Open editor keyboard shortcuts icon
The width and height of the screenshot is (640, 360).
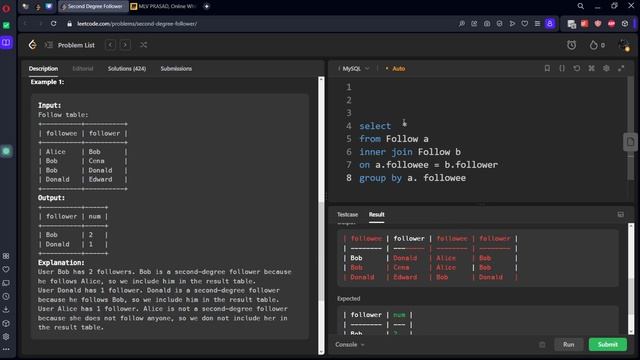tap(591, 68)
